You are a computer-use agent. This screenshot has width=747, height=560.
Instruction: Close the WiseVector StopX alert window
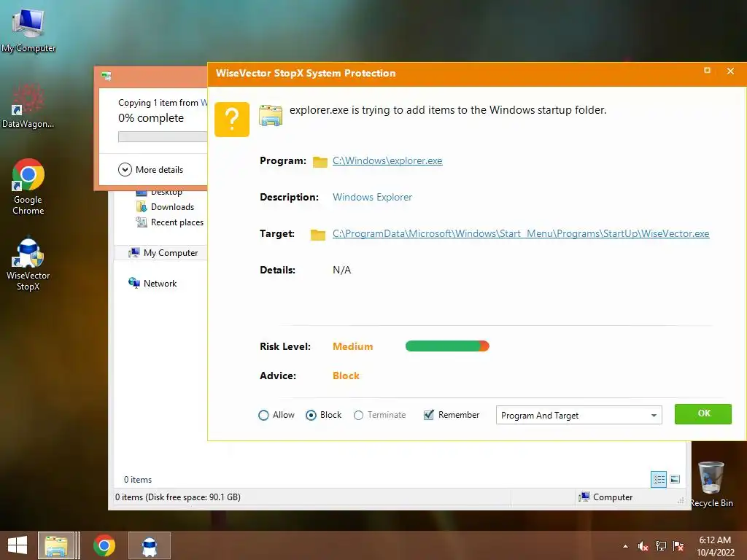click(730, 71)
